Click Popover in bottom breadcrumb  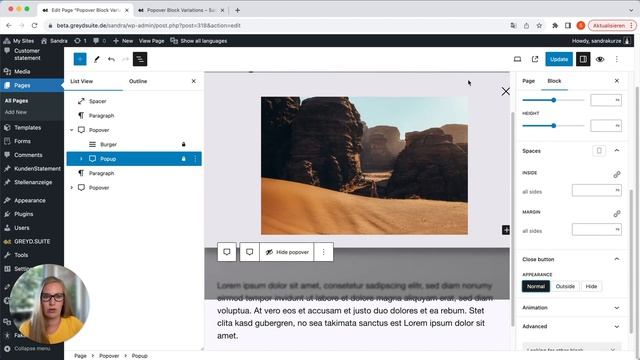click(x=109, y=356)
